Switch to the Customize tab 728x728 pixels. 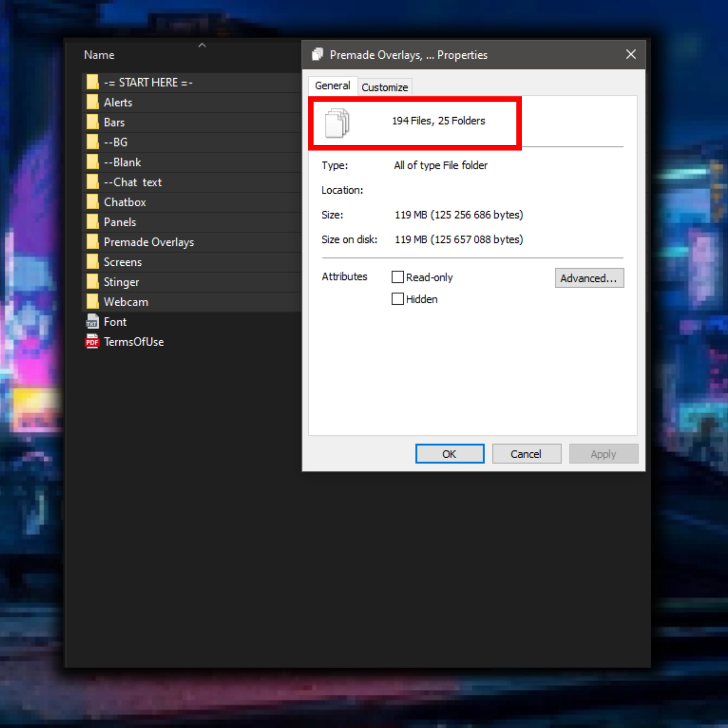click(384, 87)
